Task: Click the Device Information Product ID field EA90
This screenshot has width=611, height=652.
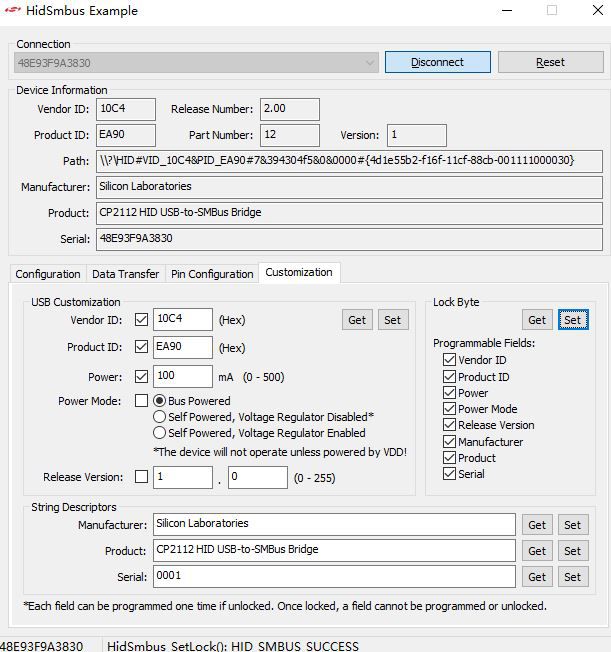Action: coord(126,135)
